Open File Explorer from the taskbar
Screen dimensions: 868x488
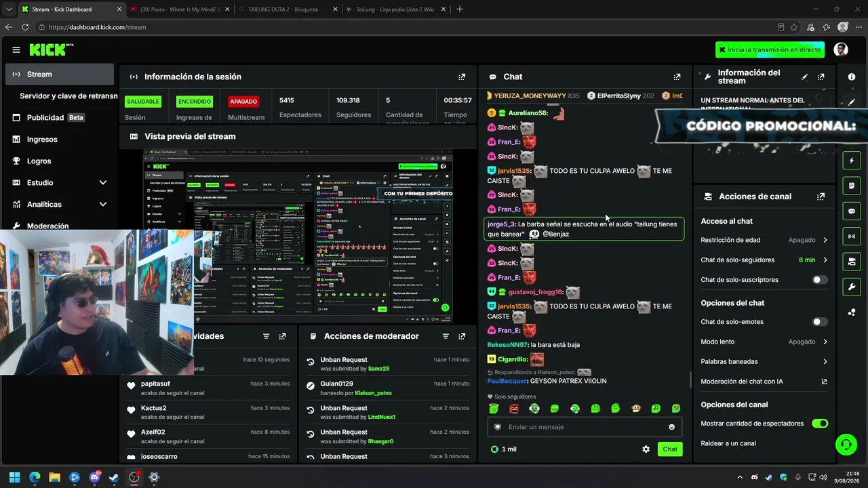(x=54, y=477)
